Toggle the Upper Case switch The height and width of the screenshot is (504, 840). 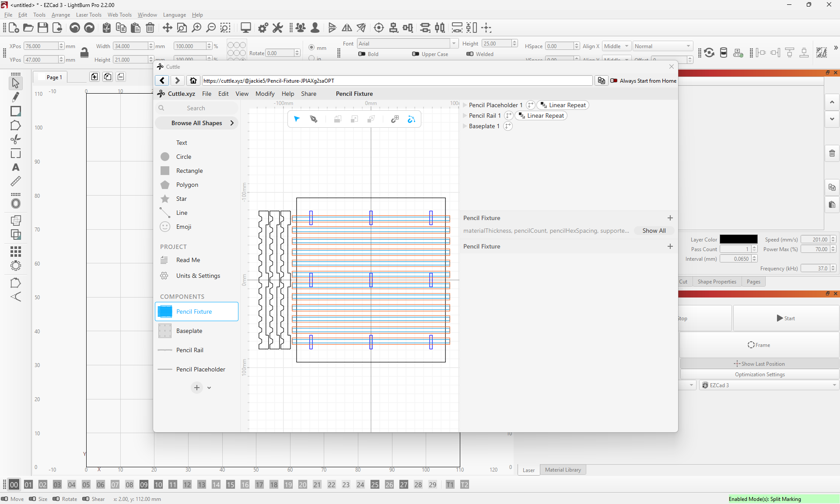click(x=416, y=54)
